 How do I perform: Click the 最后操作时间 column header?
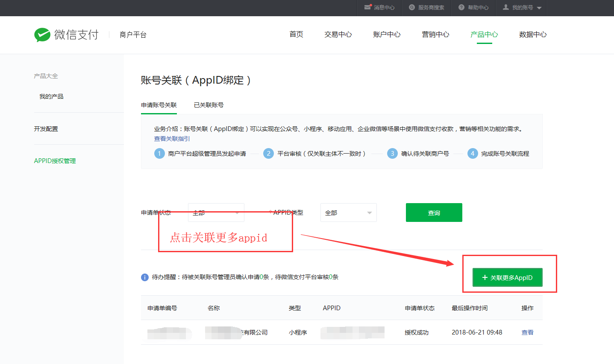(x=470, y=308)
